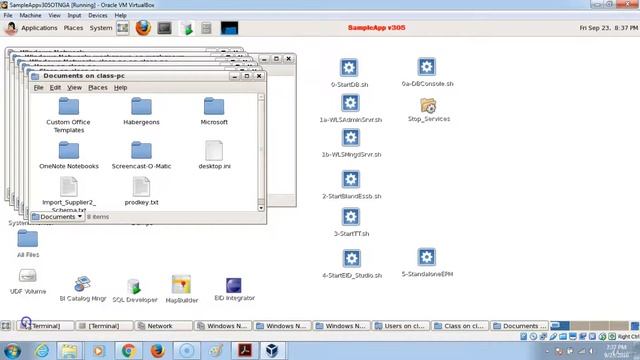Open View menu in Documents window

[74, 88]
